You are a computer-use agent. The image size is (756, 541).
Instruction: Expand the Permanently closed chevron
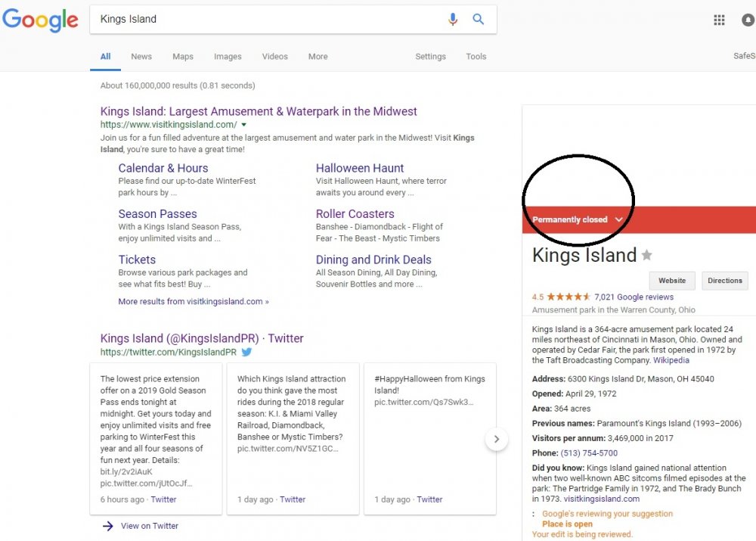coord(619,219)
